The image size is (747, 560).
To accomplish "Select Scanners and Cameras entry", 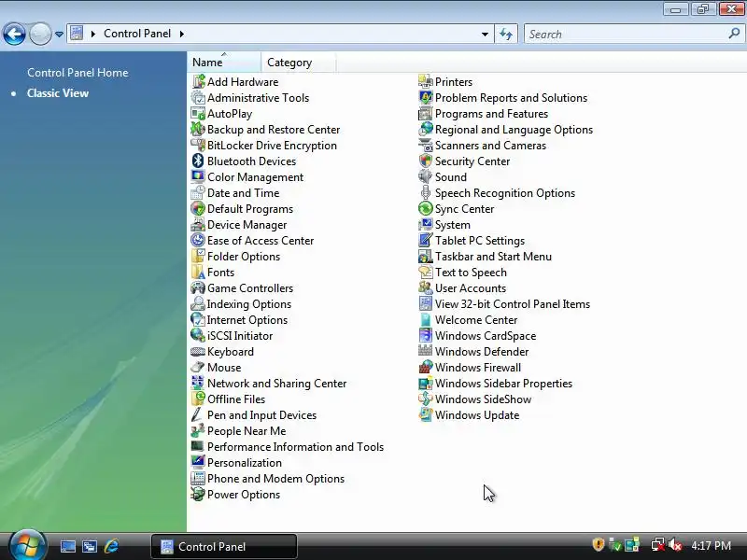I will click(x=483, y=146).
